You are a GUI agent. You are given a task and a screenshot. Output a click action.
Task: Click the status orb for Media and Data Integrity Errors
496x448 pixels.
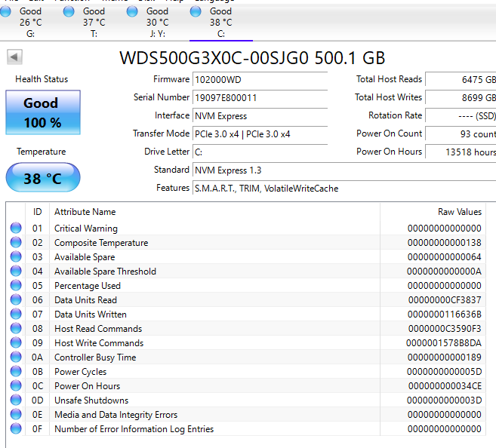click(x=16, y=414)
